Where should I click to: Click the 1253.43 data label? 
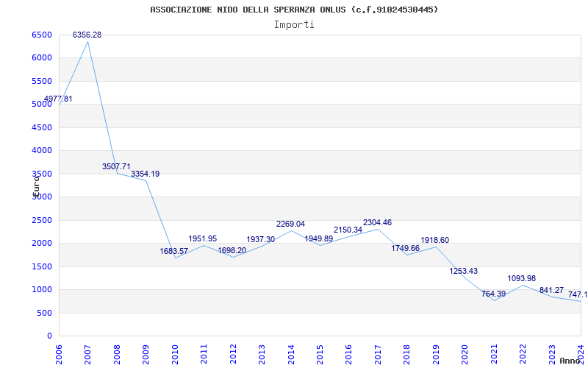pyautogui.click(x=464, y=271)
